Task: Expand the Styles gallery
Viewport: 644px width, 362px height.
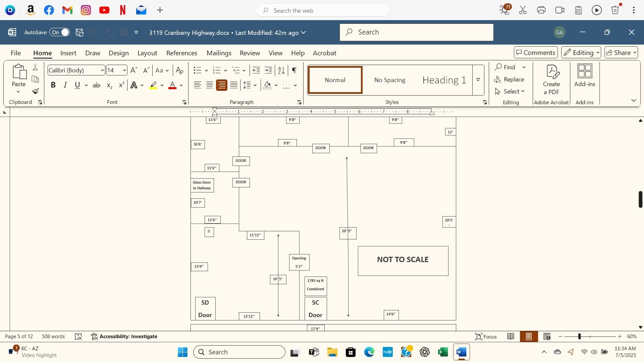Action: [478, 80]
